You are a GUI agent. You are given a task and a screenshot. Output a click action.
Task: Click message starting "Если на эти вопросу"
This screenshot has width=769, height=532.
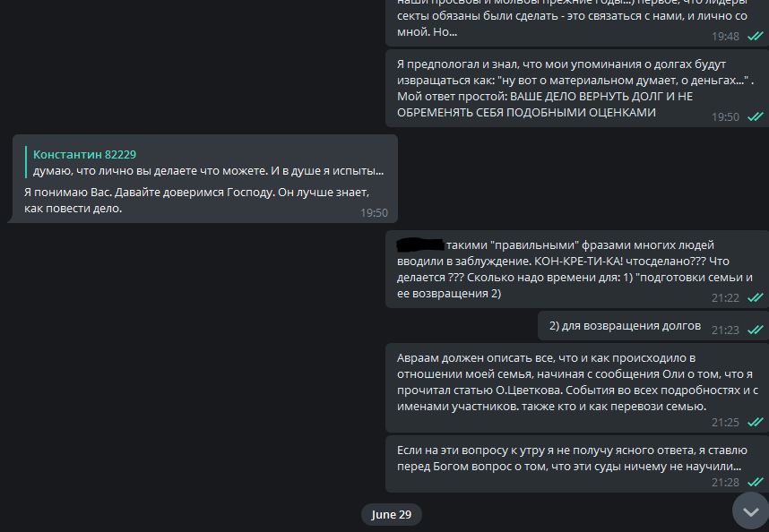[577, 464]
